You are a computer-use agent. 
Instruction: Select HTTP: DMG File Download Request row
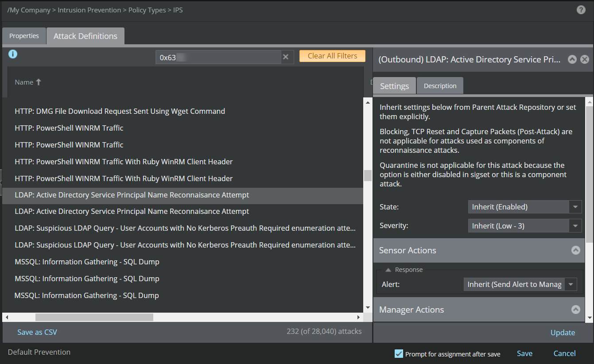pyautogui.click(x=182, y=111)
